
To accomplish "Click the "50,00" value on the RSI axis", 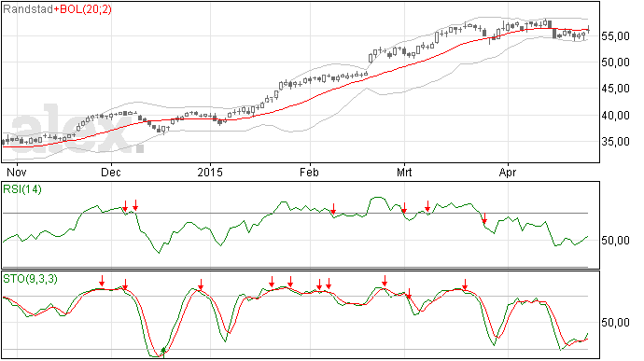I will (615, 241).
